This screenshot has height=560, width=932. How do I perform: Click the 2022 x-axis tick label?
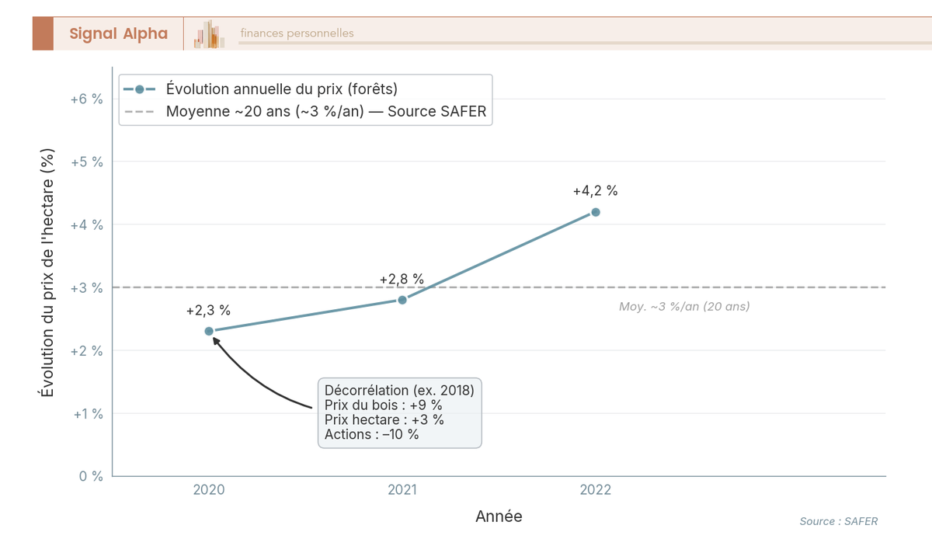(x=596, y=490)
